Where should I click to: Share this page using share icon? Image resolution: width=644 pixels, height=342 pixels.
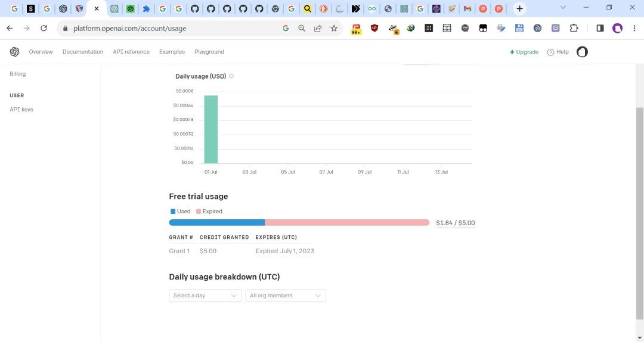318,29
